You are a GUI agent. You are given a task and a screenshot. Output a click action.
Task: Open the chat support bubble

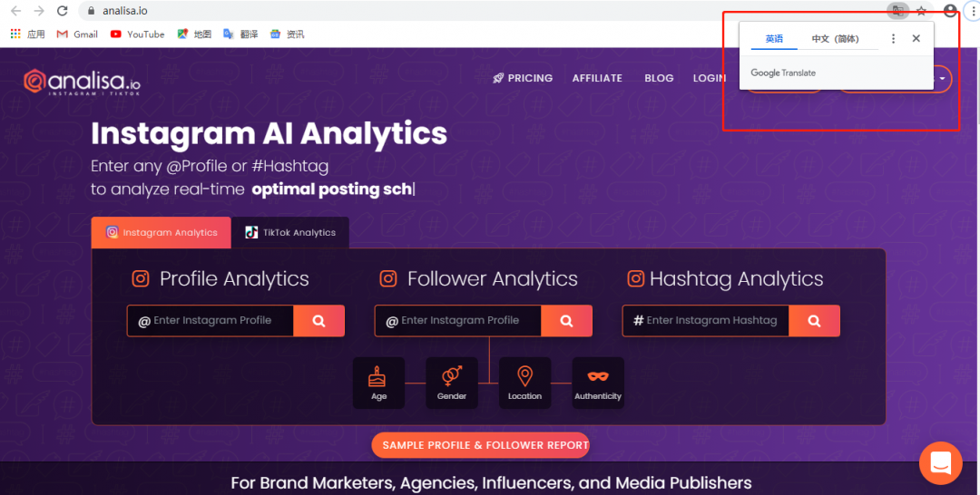coord(940,463)
